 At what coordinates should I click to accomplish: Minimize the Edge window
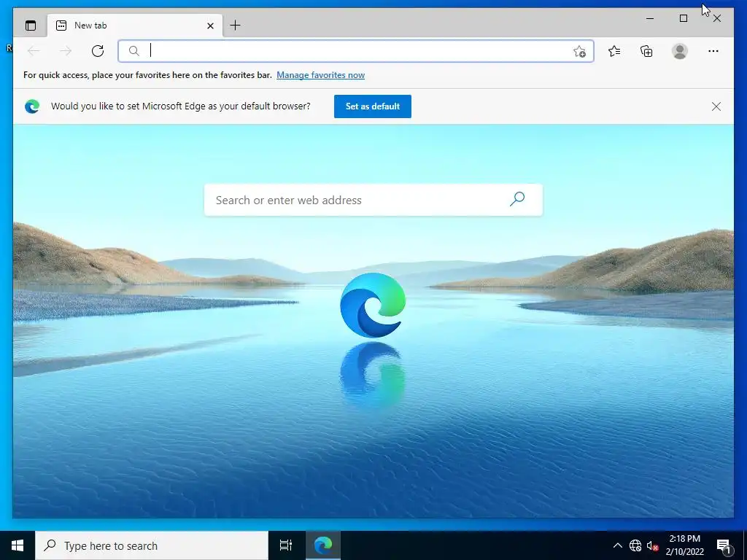(650, 18)
